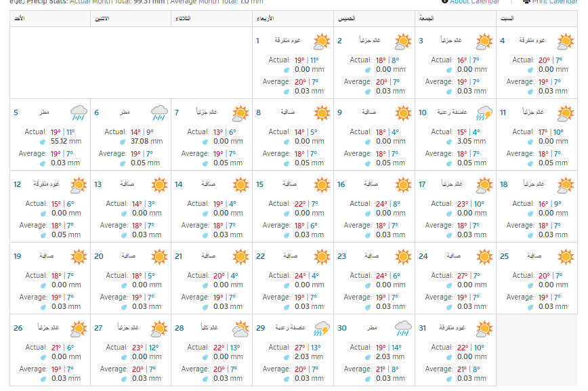Click the sunny icon for day 8
The image size is (588, 391).
[322, 113]
